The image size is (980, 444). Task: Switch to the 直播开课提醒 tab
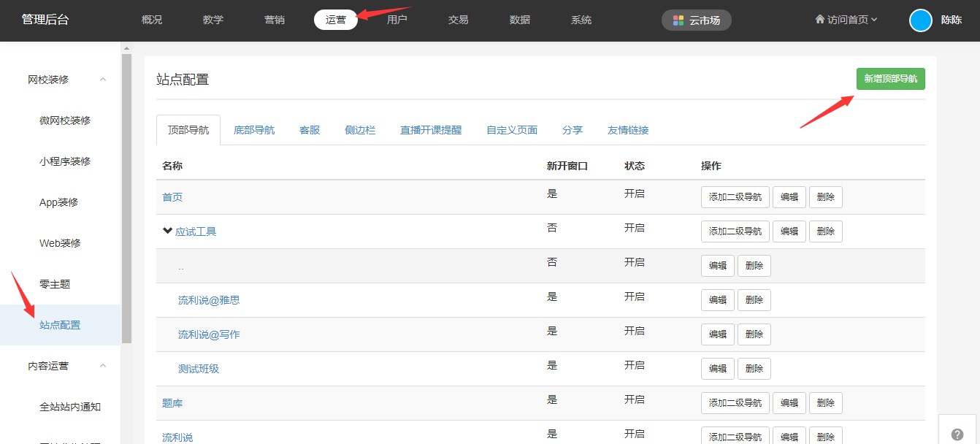431,130
